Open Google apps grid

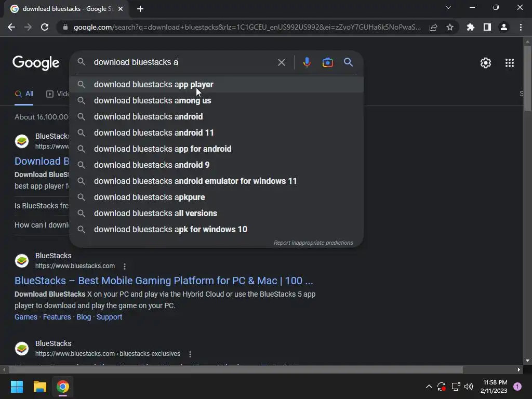click(x=510, y=63)
